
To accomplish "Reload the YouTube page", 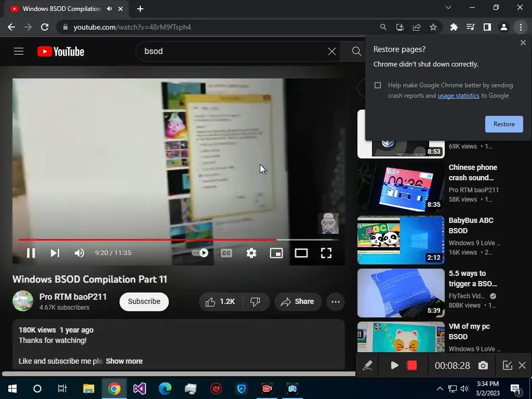I will click(45, 27).
